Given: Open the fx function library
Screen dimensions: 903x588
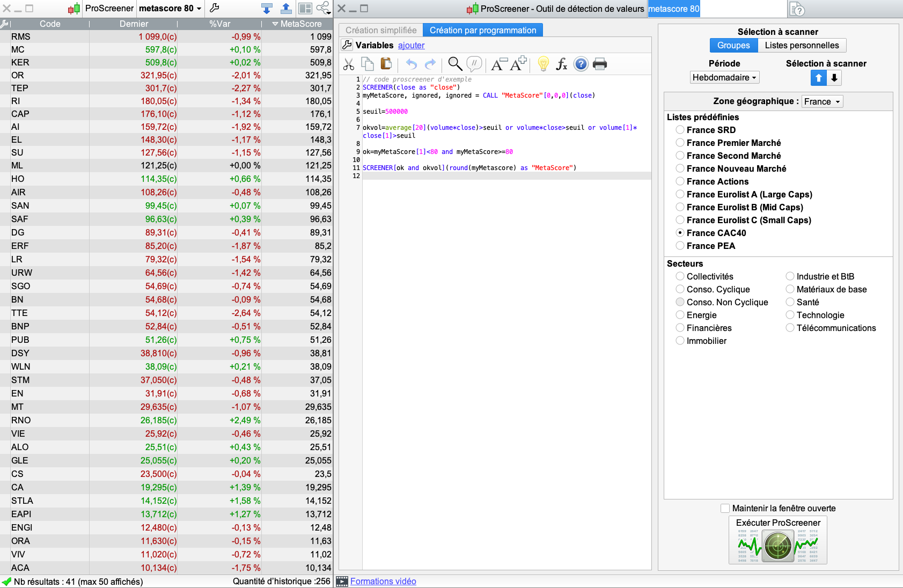Looking at the screenshot, I should [561, 64].
